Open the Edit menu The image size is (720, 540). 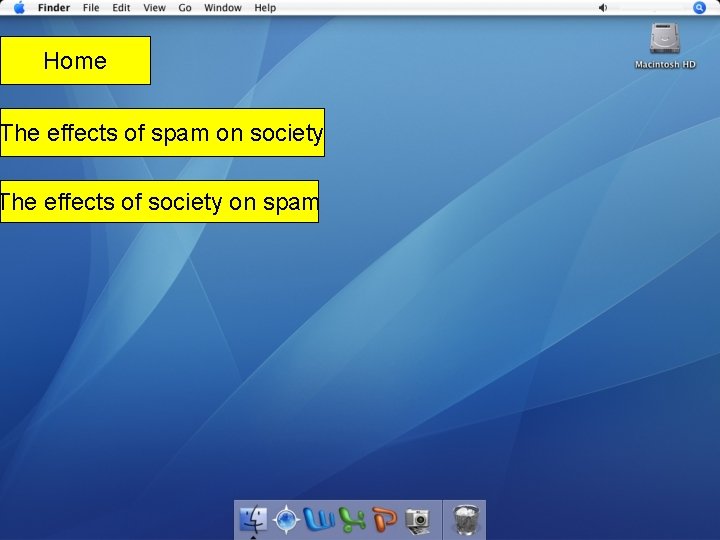[121, 8]
